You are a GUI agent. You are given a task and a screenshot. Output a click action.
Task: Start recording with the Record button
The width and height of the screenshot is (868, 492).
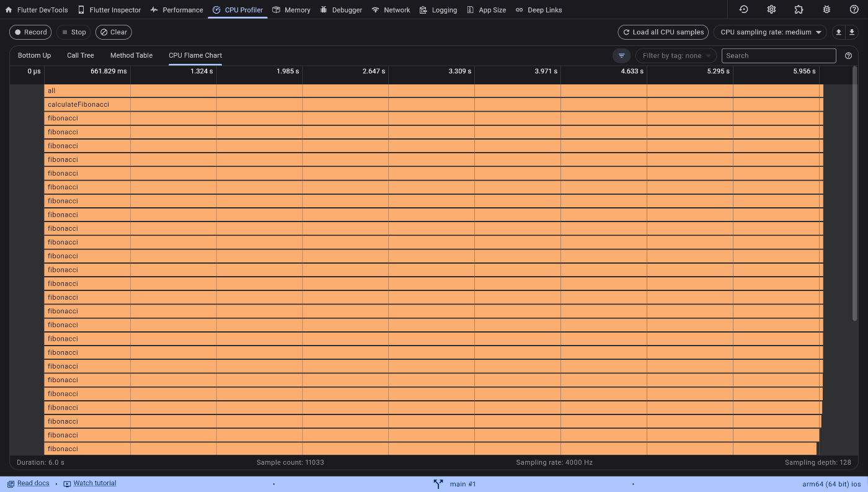point(30,32)
